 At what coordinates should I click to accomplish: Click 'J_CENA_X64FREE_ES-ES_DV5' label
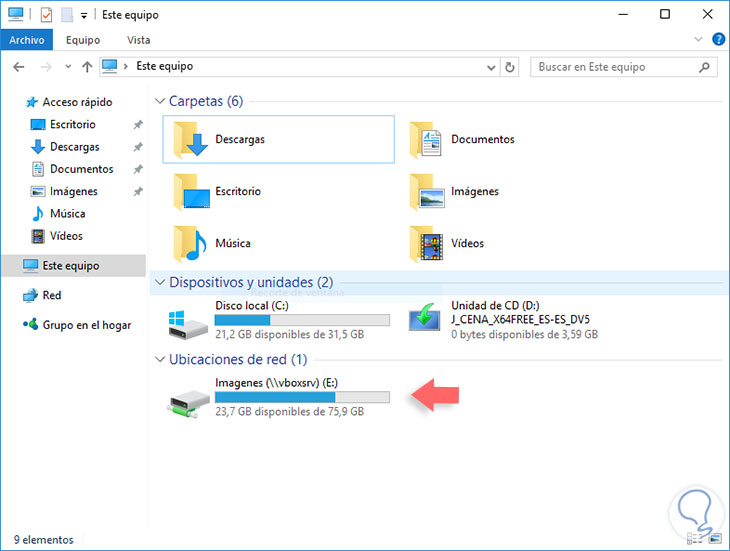point(520,320)
